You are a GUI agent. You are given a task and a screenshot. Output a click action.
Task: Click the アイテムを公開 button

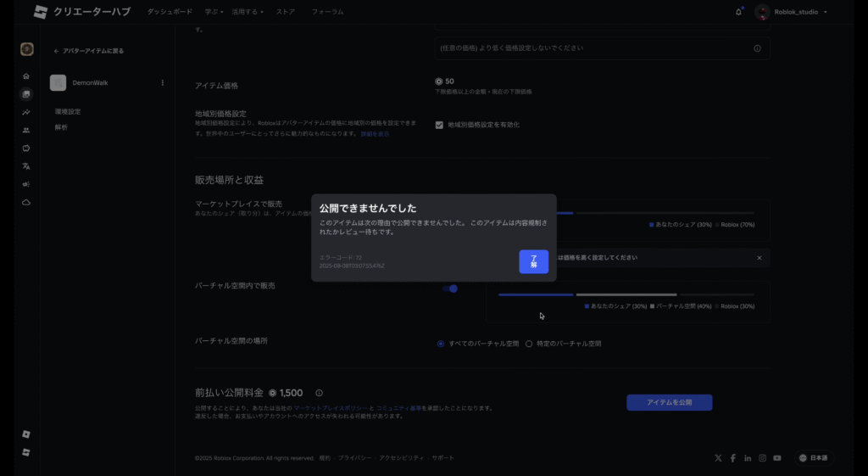pos(670,402)
